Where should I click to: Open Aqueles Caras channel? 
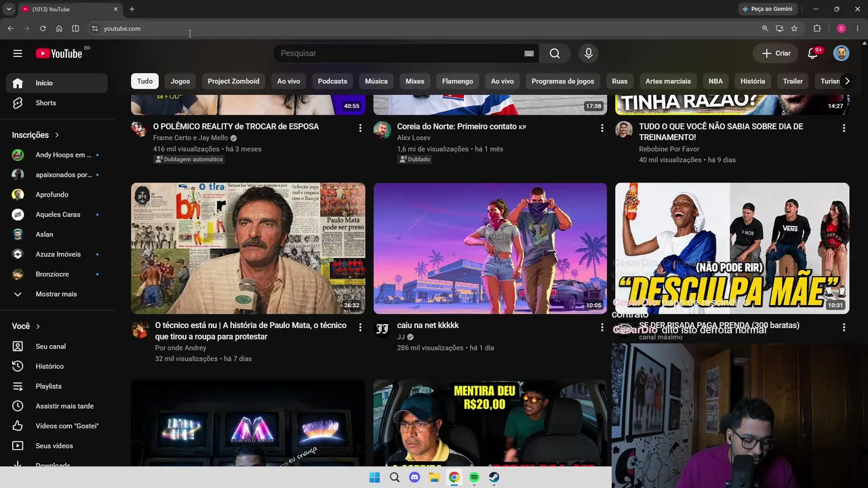pos(57,214)
